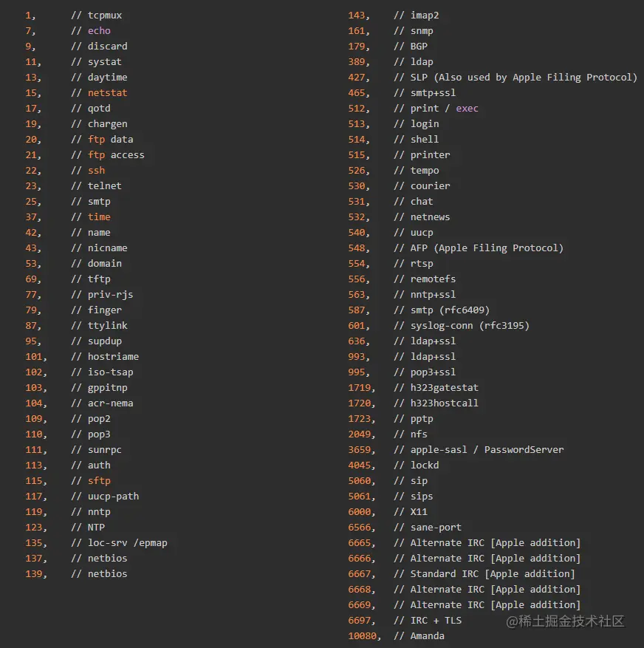
Task: Click the 'syslog-conn (rfc3195)' comment
Action: pyautogui.click(x=470, y=326)
